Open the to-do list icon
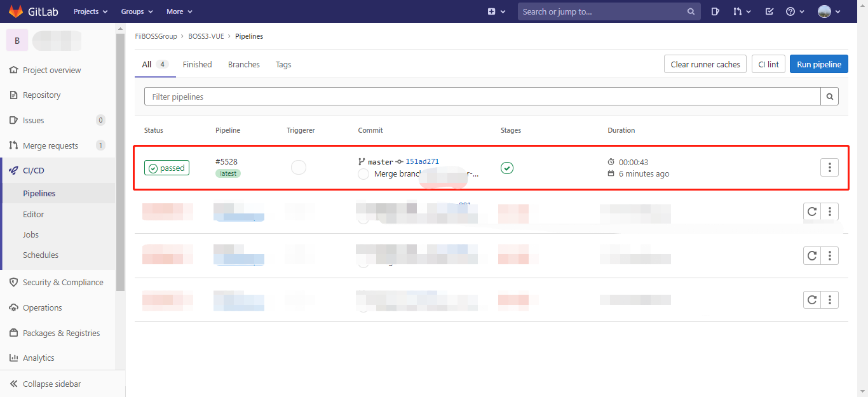 coord(770,11)
